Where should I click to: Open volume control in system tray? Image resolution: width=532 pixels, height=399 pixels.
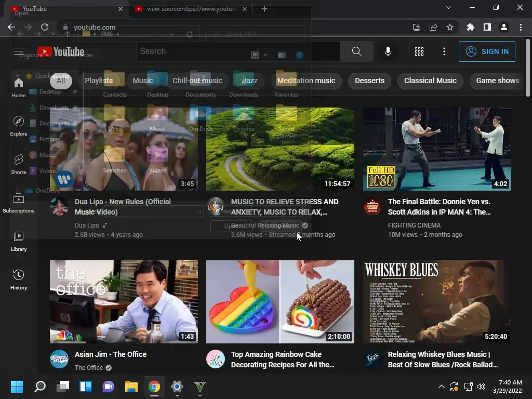pos(481,387)
